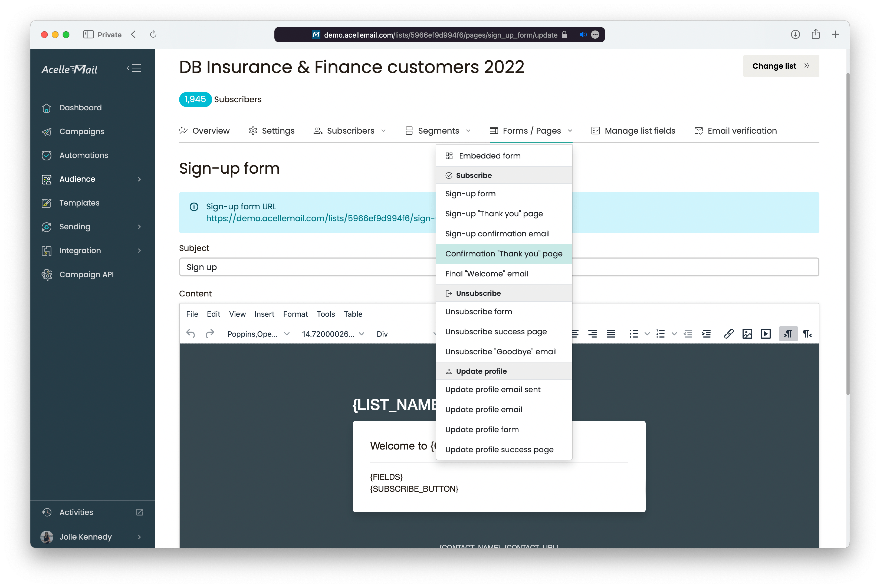Open the numbered list style dropdown arrow

pos(674,334)
